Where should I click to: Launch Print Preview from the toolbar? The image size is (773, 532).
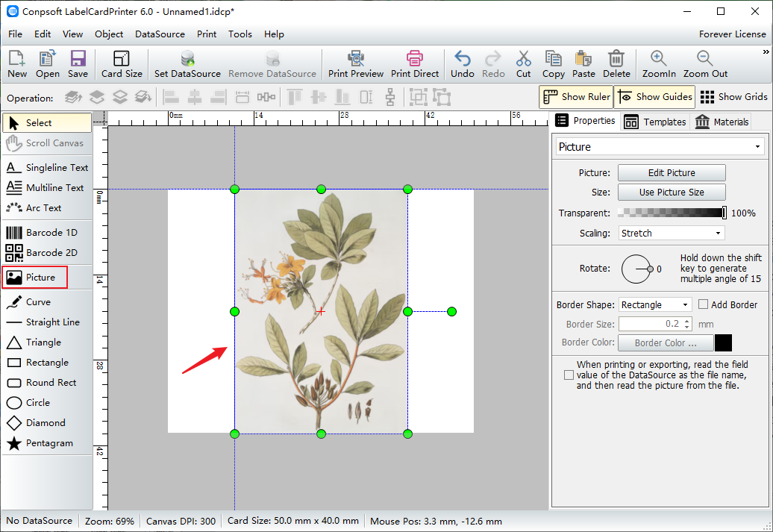click(x=355, y=64)
